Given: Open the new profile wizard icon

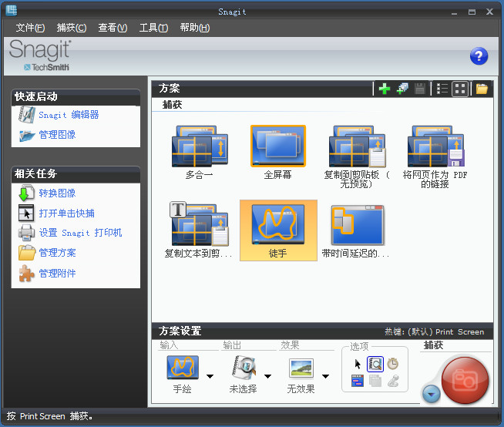Looking at the screenshot, I should click(402, 89).
